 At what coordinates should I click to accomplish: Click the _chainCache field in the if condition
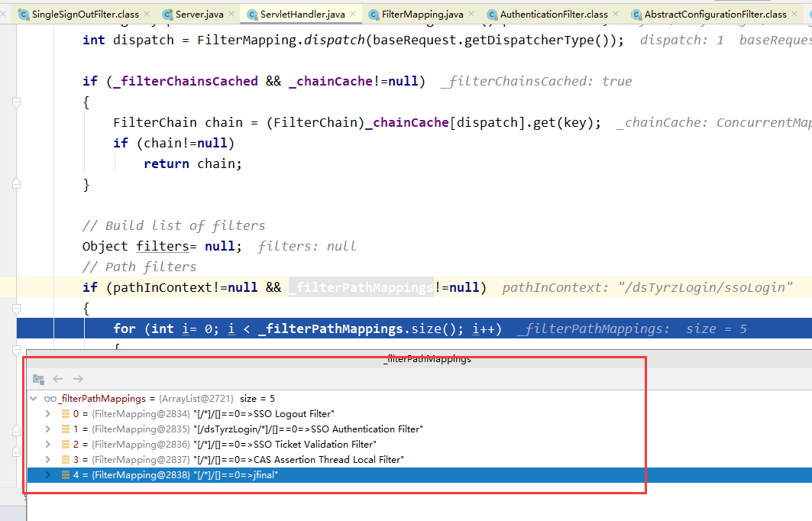[x=331, y=81]
